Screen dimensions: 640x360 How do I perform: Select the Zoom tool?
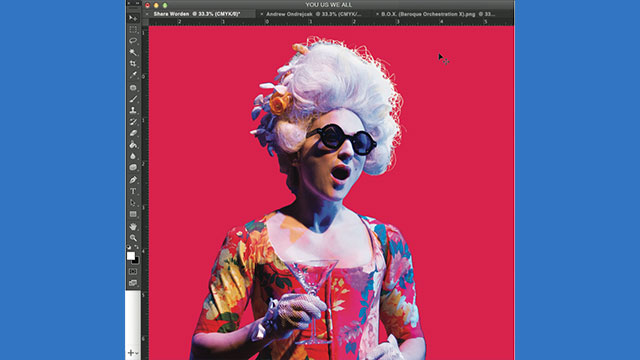pyautogui.click(x=133, y=238)
